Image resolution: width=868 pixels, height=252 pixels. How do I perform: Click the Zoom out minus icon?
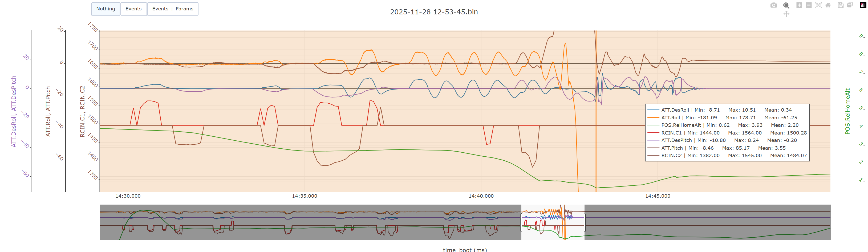(x=809, y=5)
